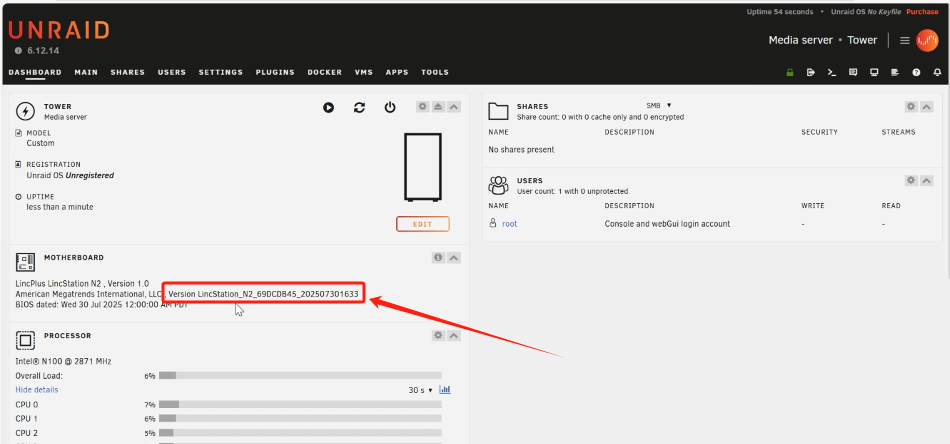Click the CPU 1 usage bar

coord(301,419)
